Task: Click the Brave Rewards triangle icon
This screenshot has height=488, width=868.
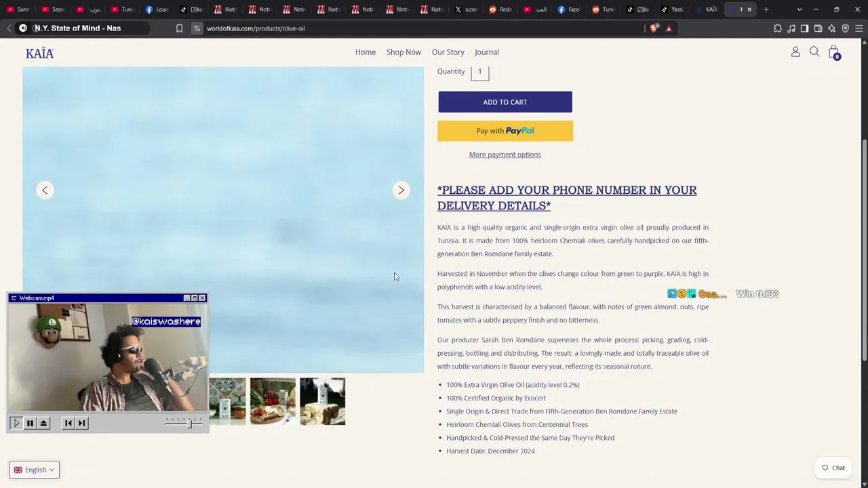Action: [669, 28]
